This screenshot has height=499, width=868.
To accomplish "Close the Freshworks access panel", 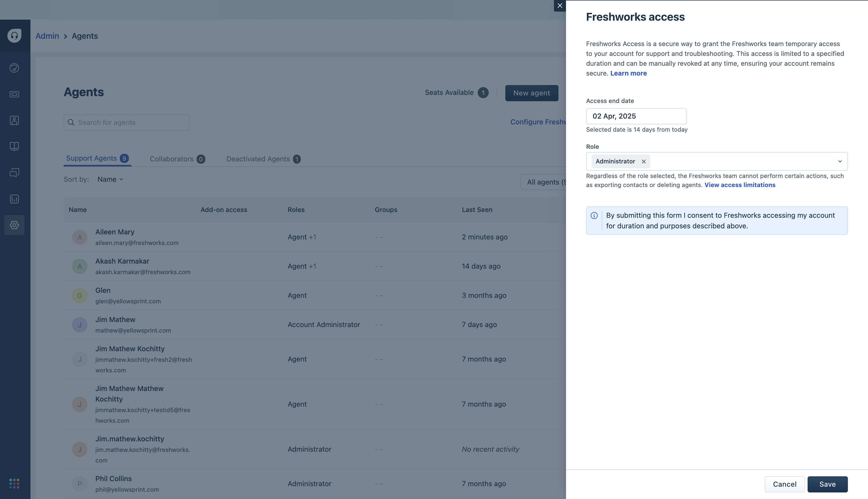I will coord(560,6).
